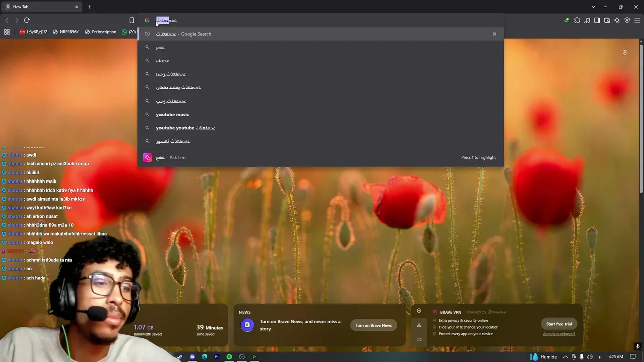The width and height of the screenshot is (644, 362).
Task: Show hidden system tray icons
Action: coord(566,357)
